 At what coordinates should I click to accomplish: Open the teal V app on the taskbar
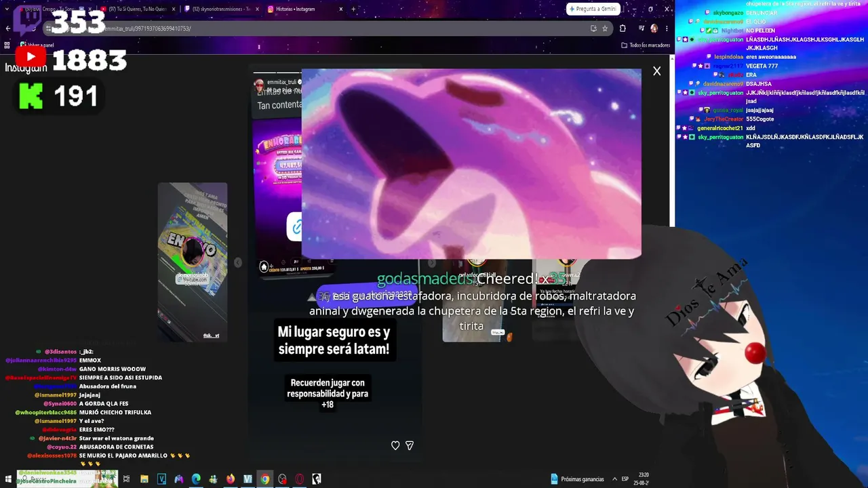(x=248, y=479)
